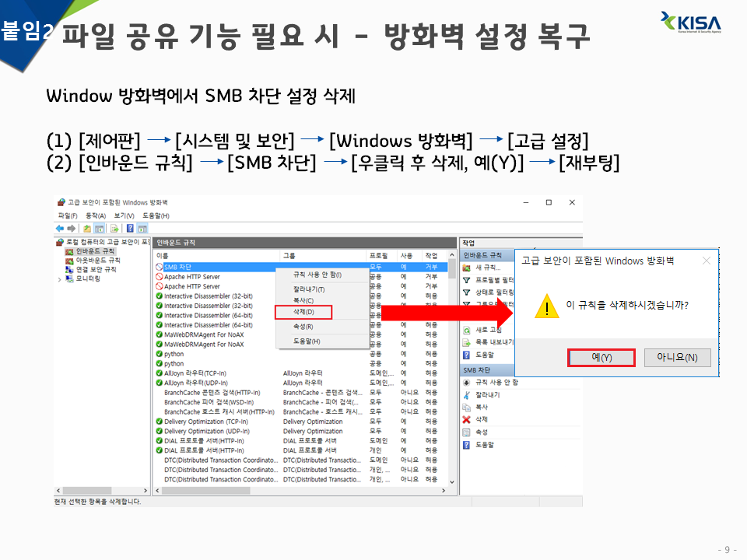The image size is (747, 560).
Task: Select the AllJoyn 라우터(UDP-In) rule
Action: [x=300, y=383]
